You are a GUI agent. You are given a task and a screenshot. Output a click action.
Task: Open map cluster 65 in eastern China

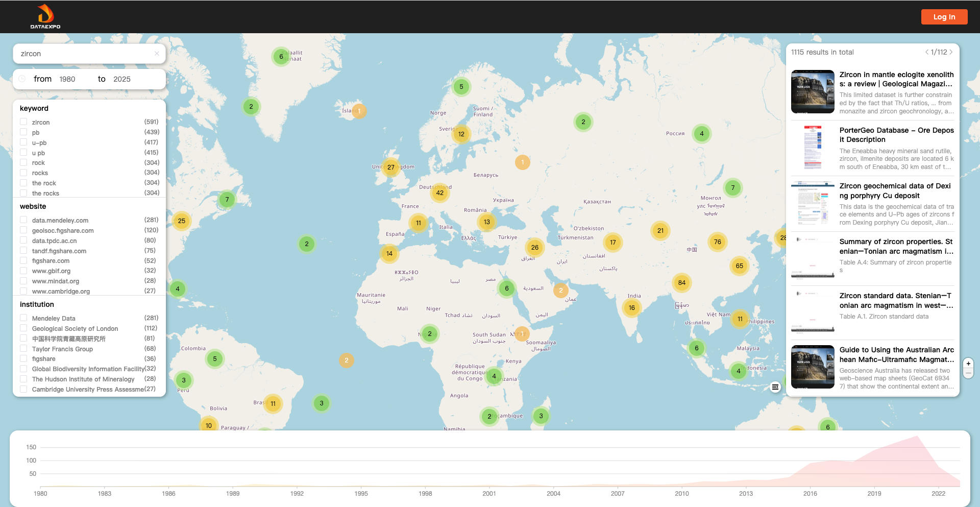point(740,266)
